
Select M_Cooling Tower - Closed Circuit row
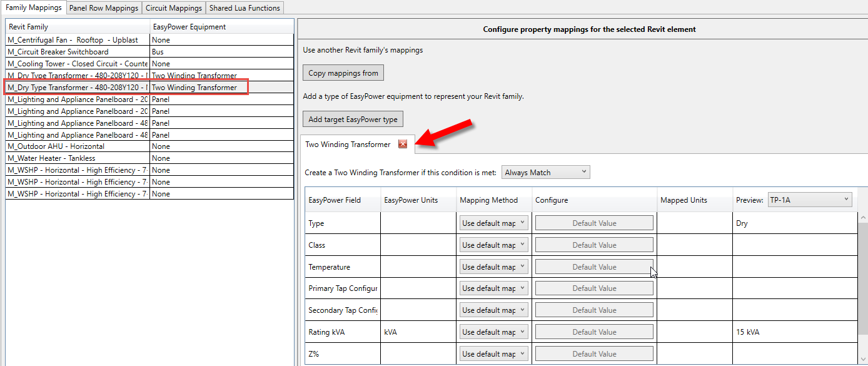[x=78, y=64]
